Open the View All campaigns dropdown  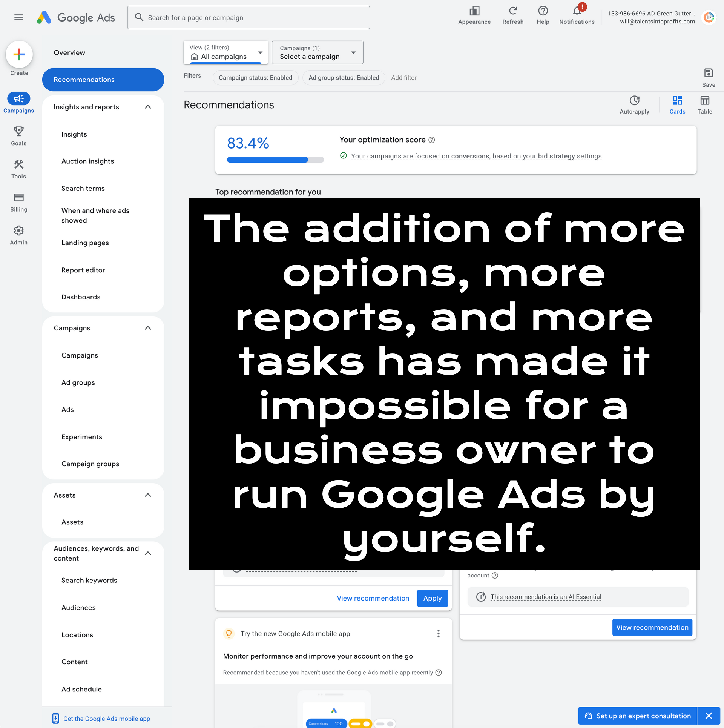point(225,52)
